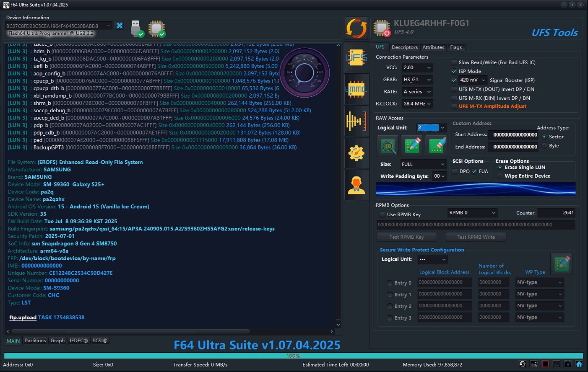Toggle the Signal Booster (ISP) checkbox
Image resolution: width=588 pixels, height=372 pixels.
tap(454, 80)
